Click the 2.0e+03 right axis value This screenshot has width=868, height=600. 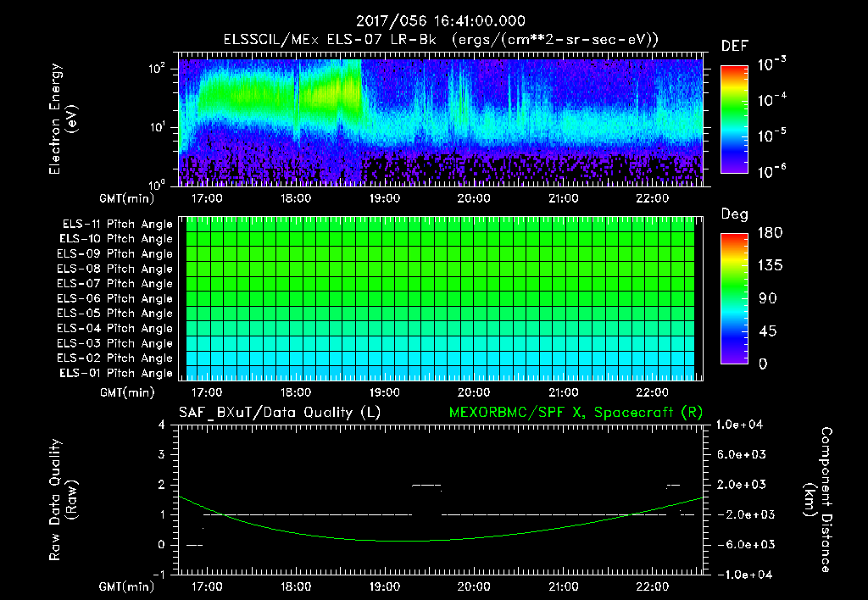click(742, 485)
